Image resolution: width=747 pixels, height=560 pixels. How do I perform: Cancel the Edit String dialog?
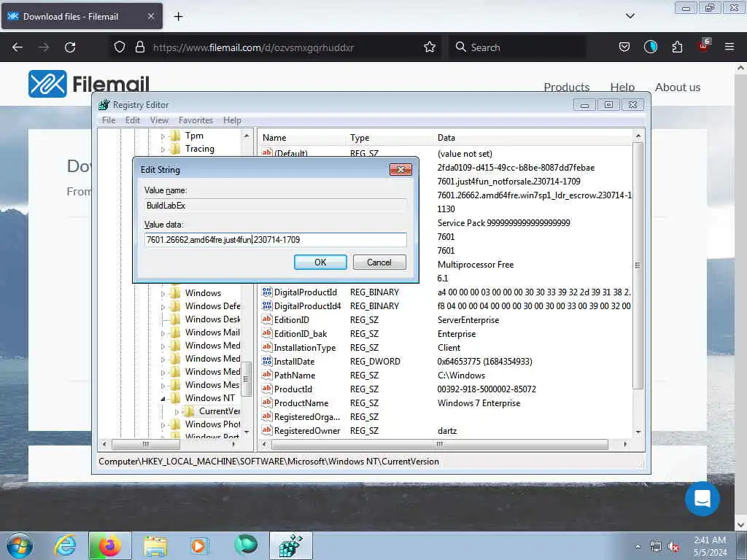coord(379,262)
